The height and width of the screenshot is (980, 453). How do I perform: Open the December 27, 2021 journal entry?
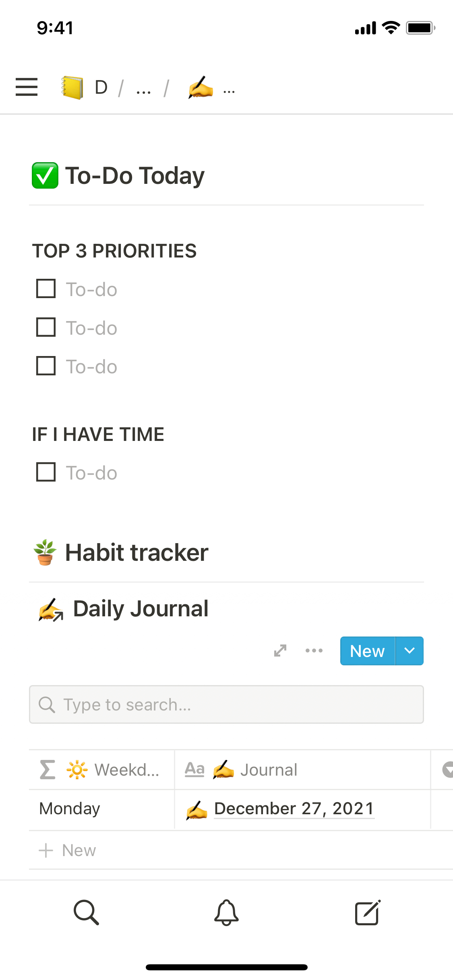coord(294,809)
